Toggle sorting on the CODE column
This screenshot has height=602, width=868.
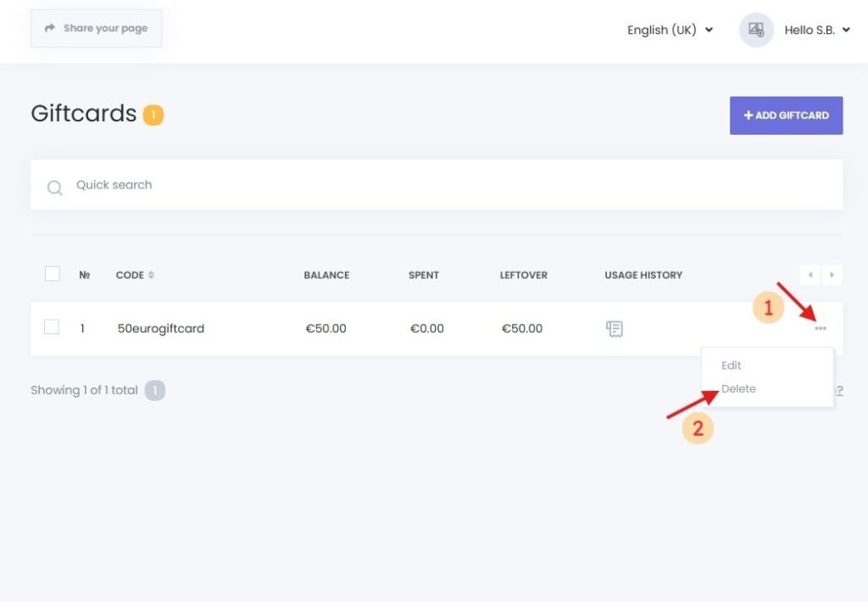pos(149,275)
